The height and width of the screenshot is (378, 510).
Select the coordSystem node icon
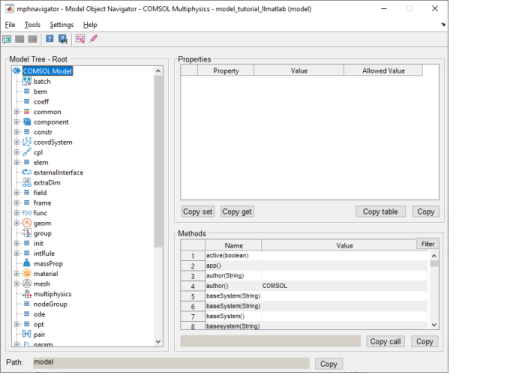[x=27, y=142]
